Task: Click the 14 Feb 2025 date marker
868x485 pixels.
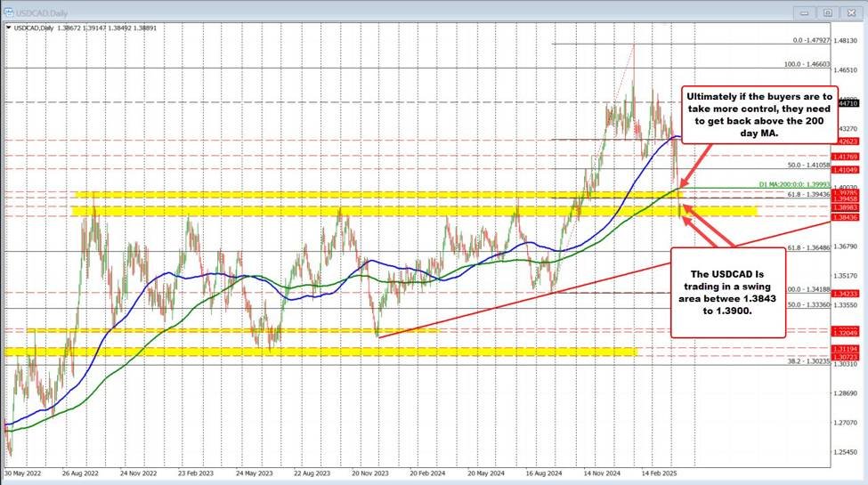Action: click(658, 476)
